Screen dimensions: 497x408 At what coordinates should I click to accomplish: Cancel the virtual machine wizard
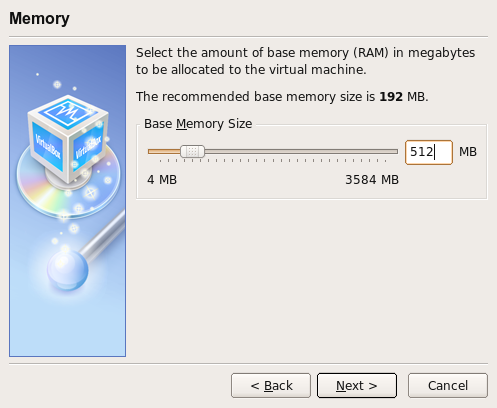pyautogui.click(x=448, y=385)
